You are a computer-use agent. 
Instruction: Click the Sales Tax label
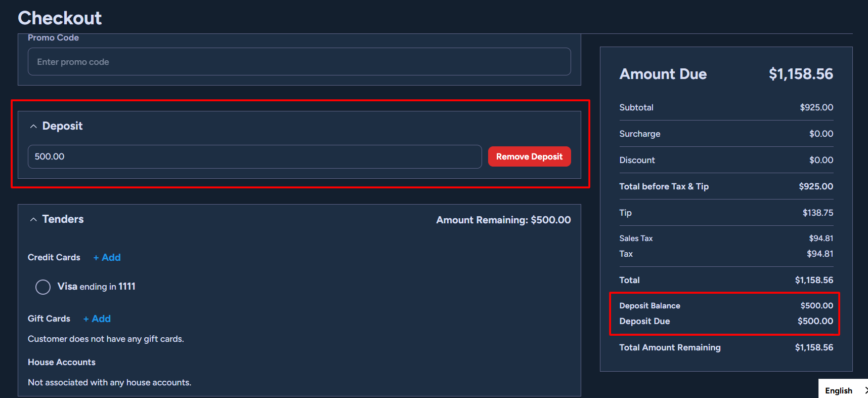coord(636,238)
